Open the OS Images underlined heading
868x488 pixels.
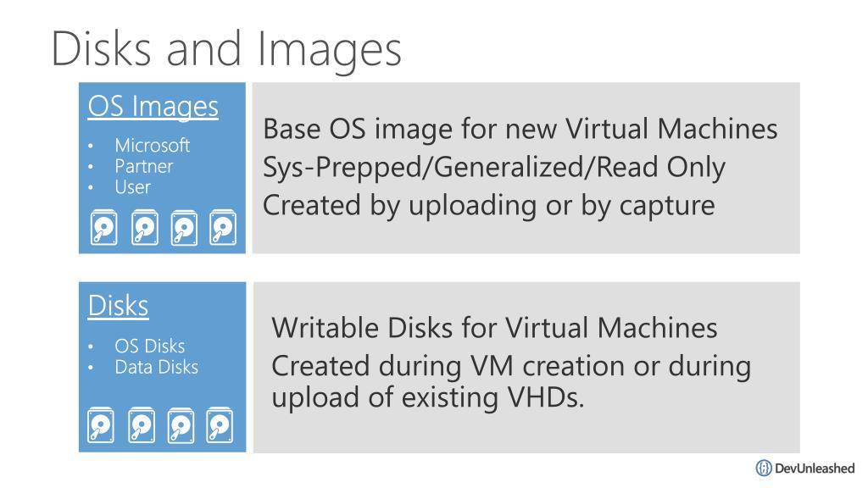[153, 106]
